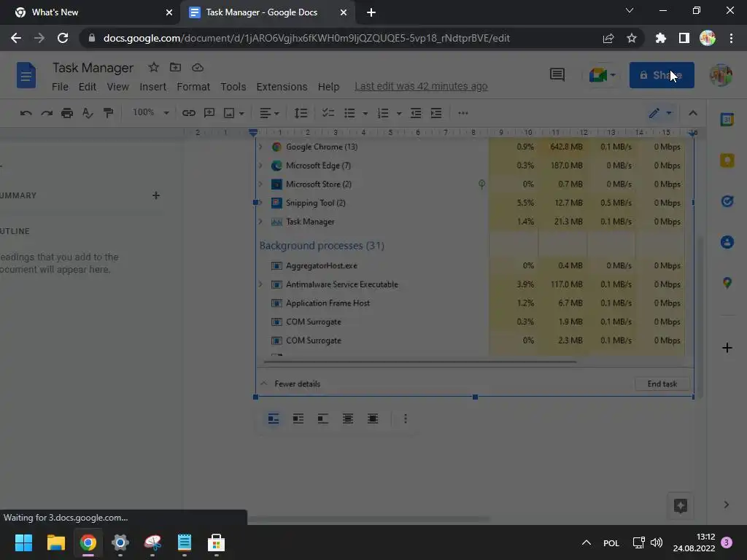Open a new Chrome tab

371,12
